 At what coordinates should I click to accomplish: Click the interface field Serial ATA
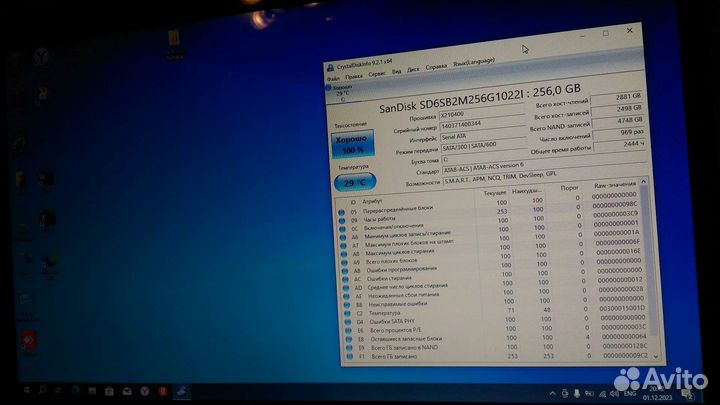(484, 135)
